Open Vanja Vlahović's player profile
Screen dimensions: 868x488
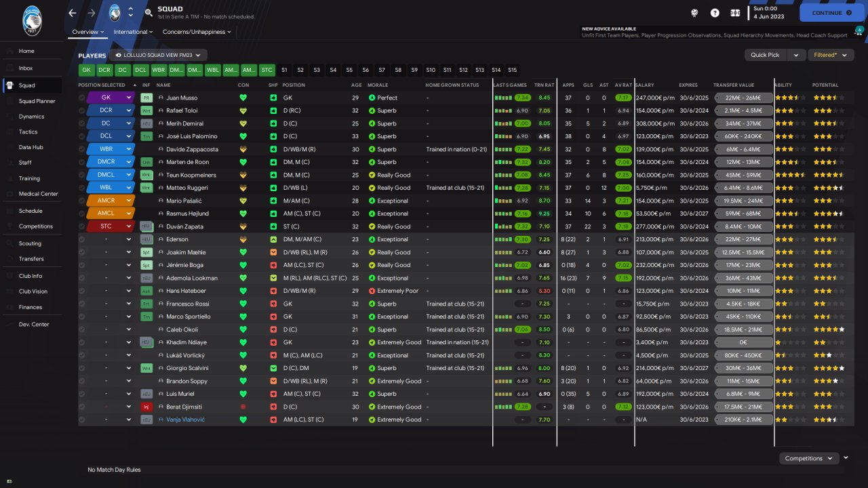point(185,420)
